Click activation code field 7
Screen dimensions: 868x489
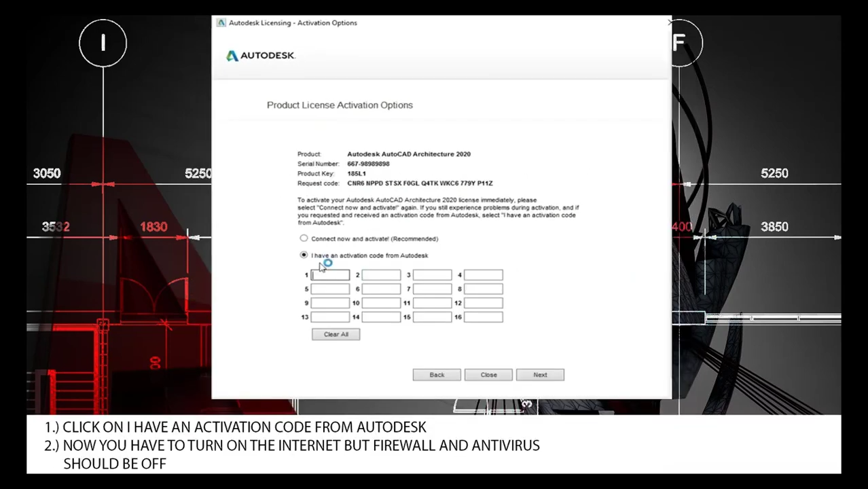pyautogui.click(x=432, y=289)
